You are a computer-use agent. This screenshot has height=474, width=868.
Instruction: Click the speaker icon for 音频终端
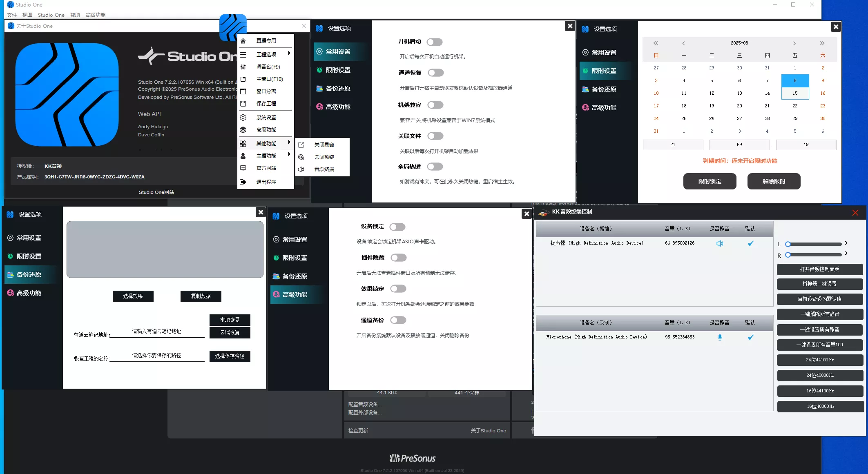pyautogui.click(x=301, y=169)
